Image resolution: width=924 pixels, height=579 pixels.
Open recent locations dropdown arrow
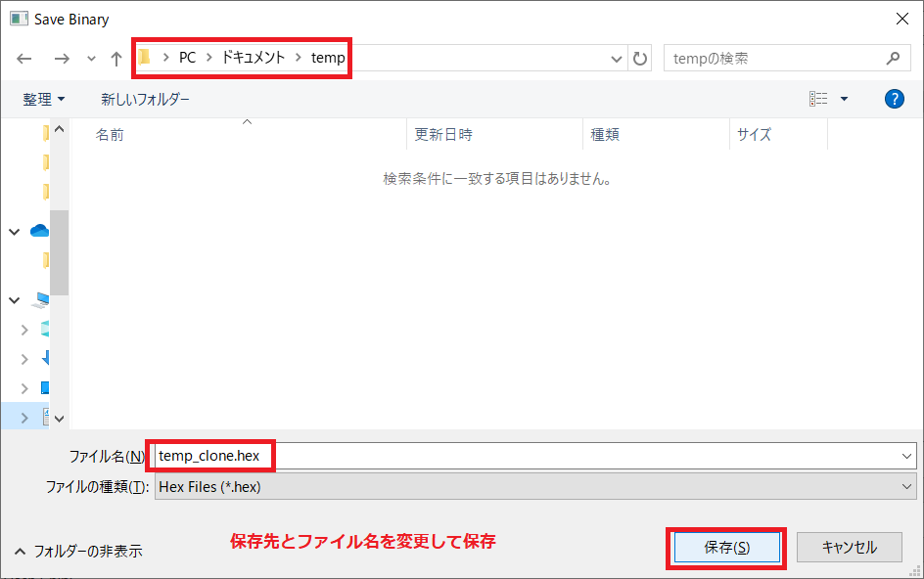click(x=91, y=59)
